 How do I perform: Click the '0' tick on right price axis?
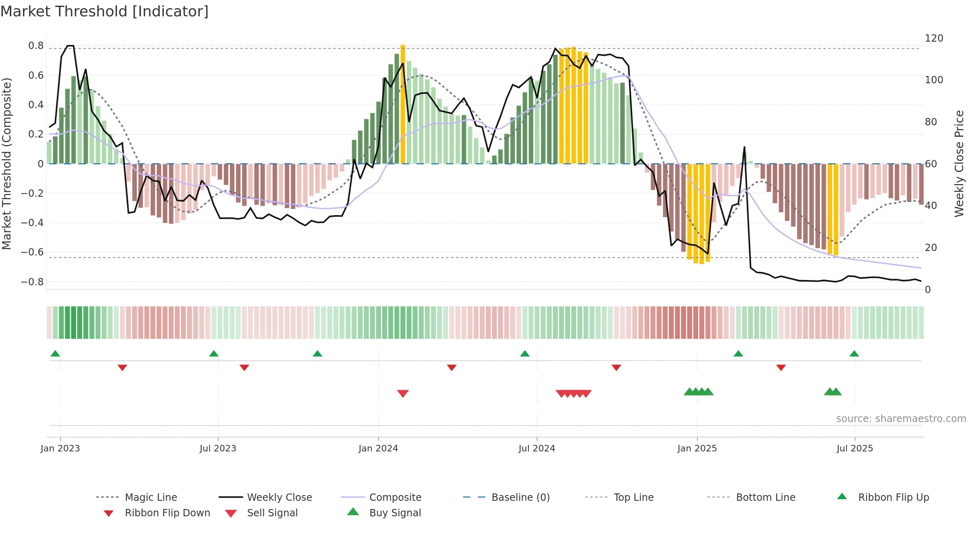[x=928, y=289]
